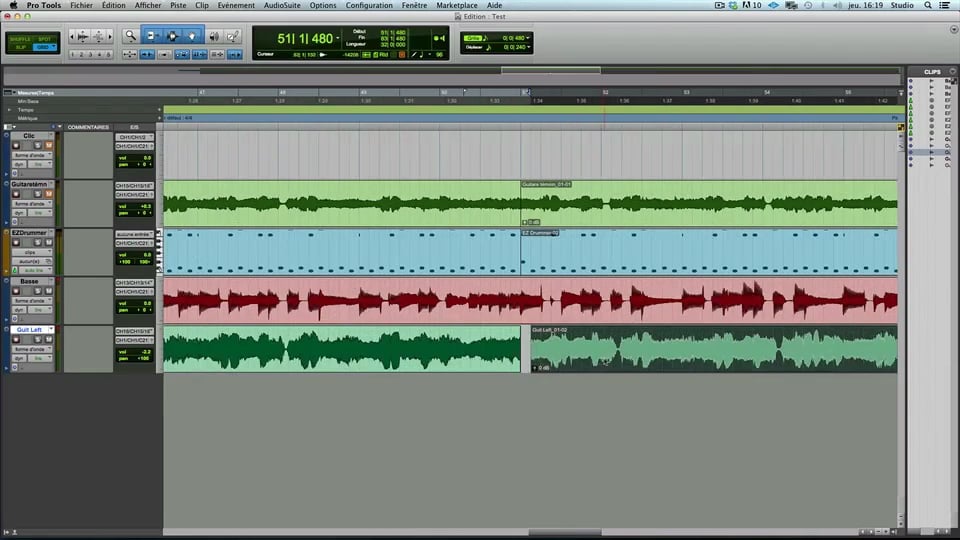Toggle Zoom Toggle button under Zoomer
This screenshot has width=960, height=540.
[x=129, y=54]
